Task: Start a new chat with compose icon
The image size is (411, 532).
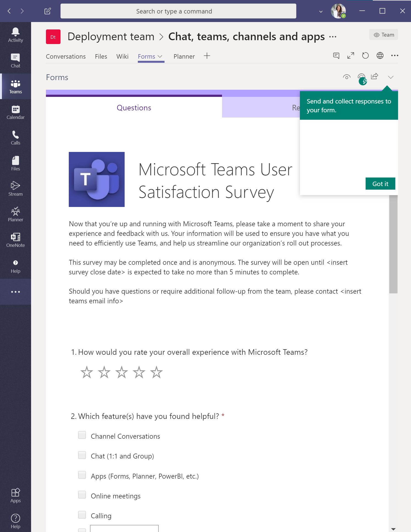Action: (48, 11)
